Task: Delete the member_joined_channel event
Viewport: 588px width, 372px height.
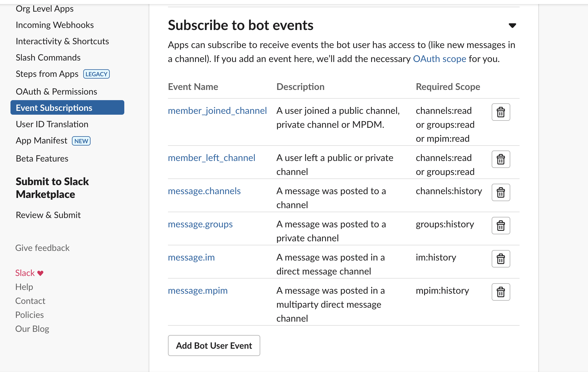Action: tap(501, 112)
